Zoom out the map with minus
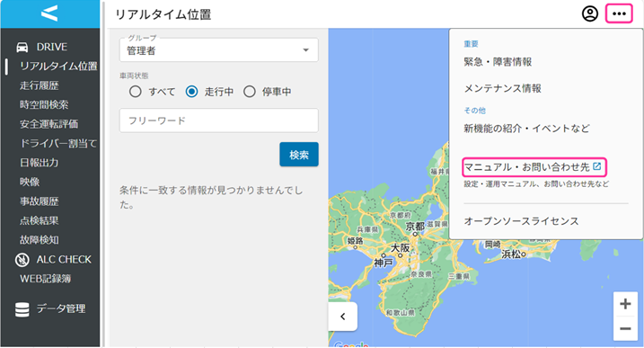The image size is (644, 348). [625, 328]
